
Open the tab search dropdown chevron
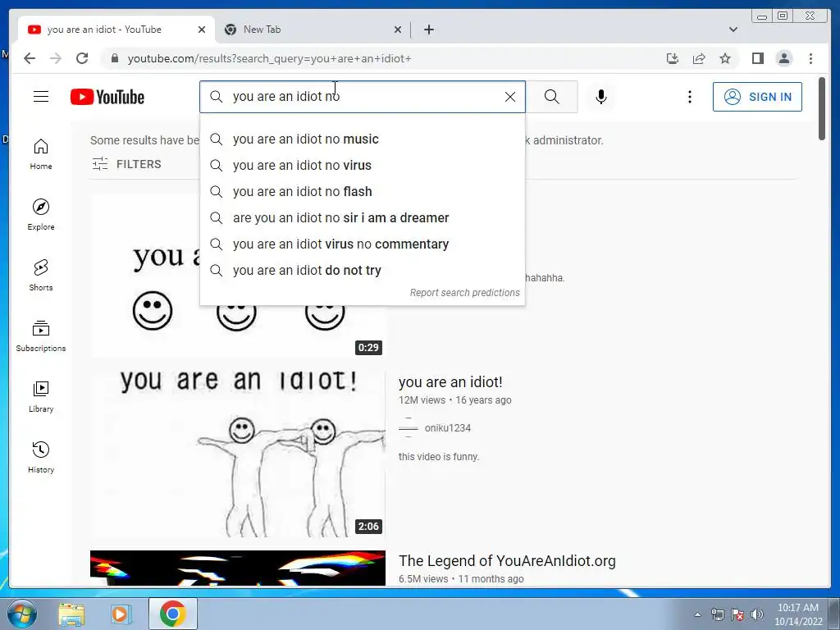click(733, 30)
